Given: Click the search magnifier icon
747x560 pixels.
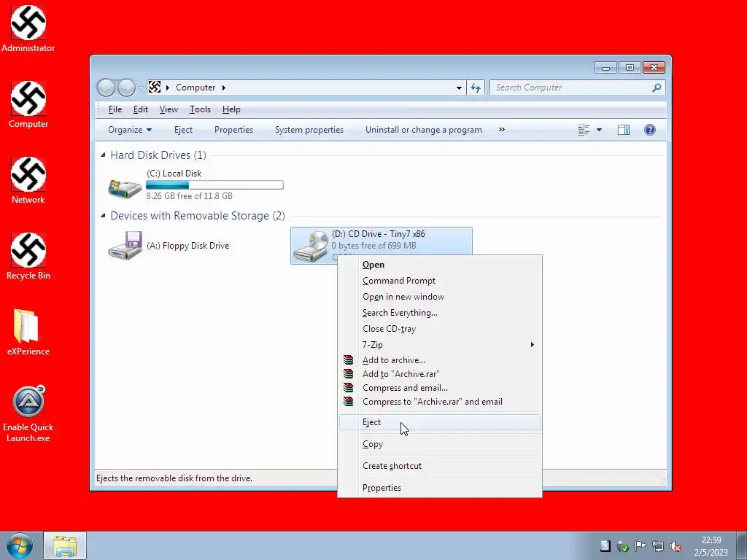Looking at the screenshot, I should pos(657,87).
